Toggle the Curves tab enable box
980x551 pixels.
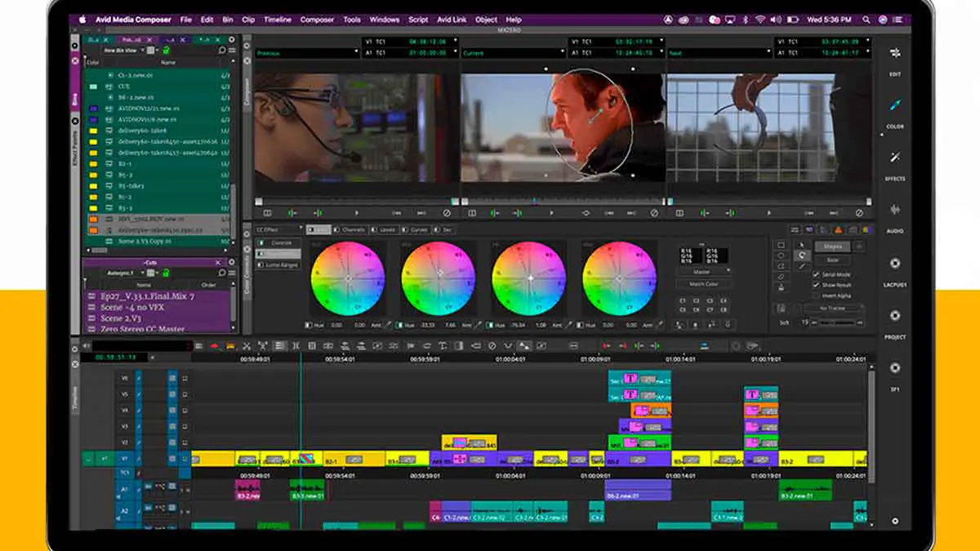coord(405,230)
